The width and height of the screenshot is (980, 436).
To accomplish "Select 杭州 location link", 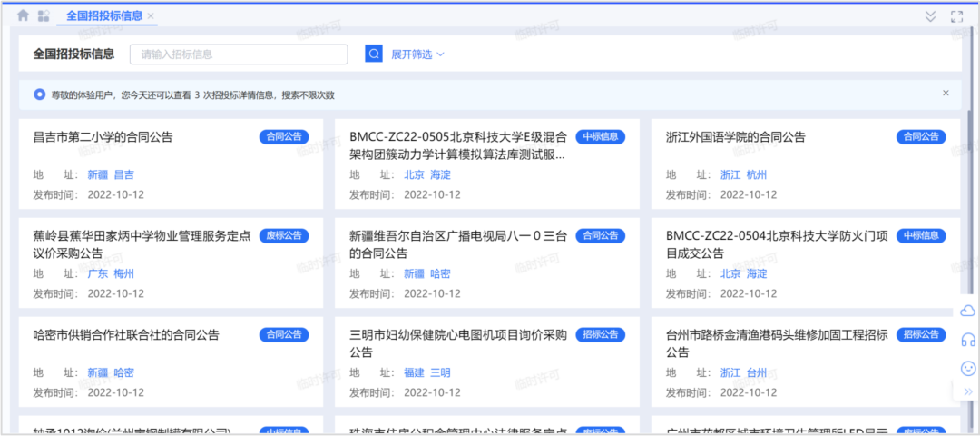I will (x=757, y=174).
